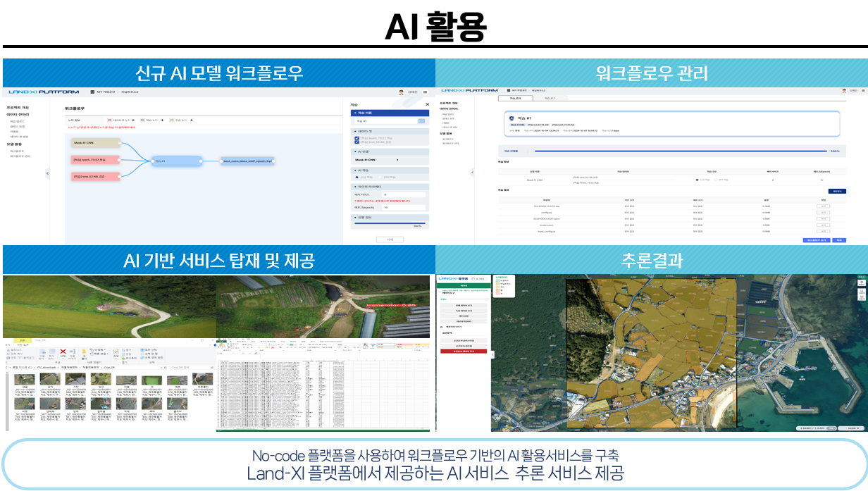Image resolution: width=868 pixels, height=491 pixels.
Task: Add an inference node with plus icon
Action: 192,120
